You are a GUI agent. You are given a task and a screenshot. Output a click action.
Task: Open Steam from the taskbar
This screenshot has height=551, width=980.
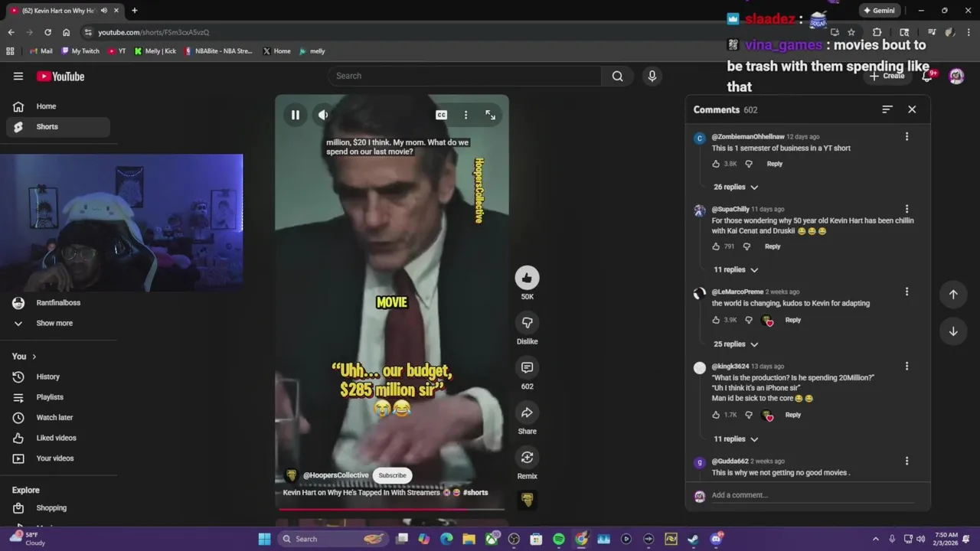(693, 539)
